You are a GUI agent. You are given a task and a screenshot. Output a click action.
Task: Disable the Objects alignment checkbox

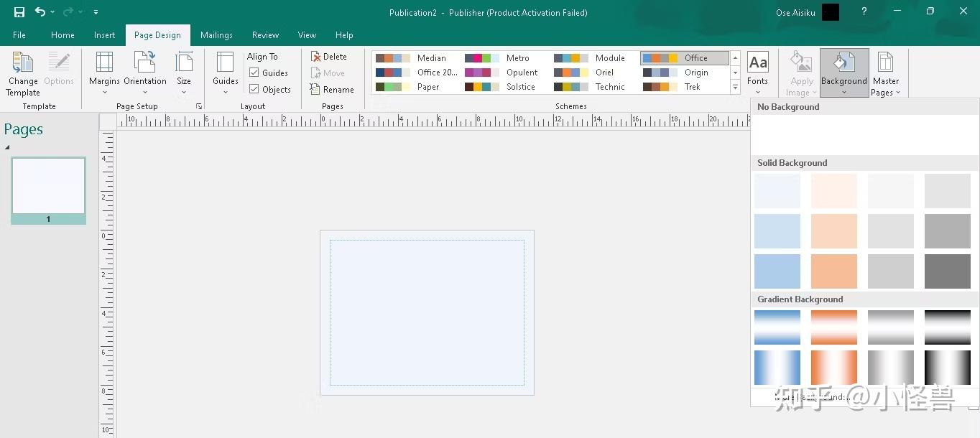254,89
